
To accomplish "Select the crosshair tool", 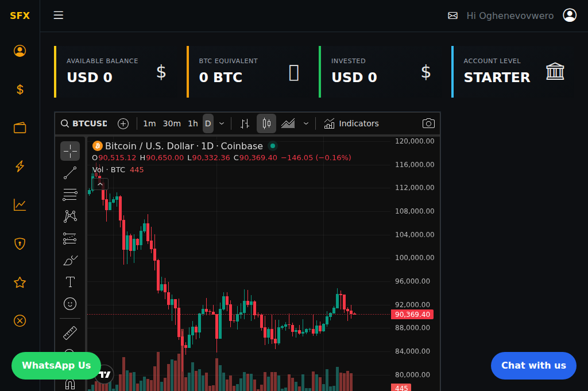I will point(70,151).
